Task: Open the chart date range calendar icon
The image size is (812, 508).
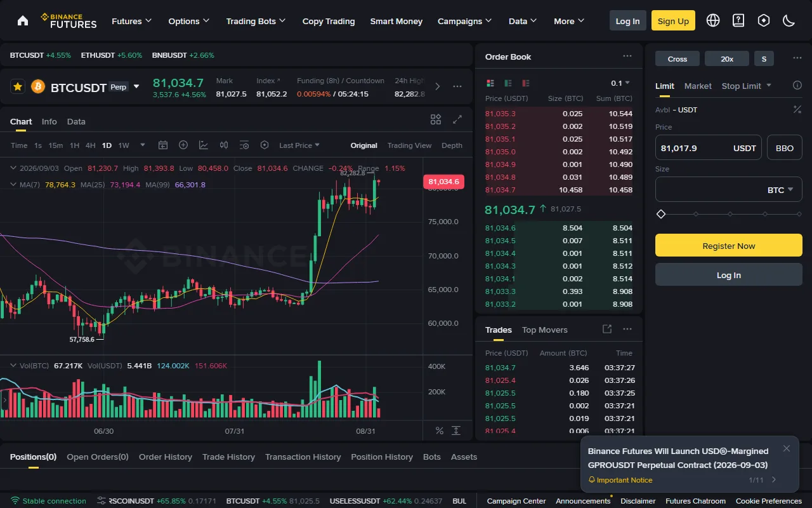Action: [x=163, y=145]
